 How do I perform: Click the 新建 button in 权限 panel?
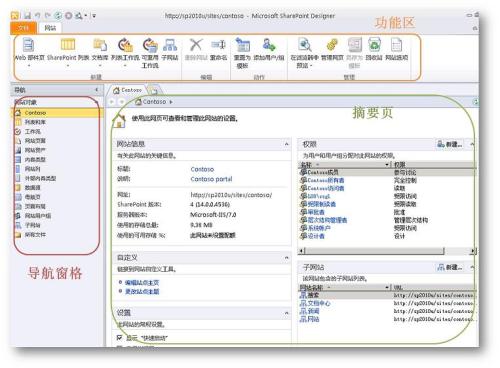pyautogui.click(x=449, y=144)
